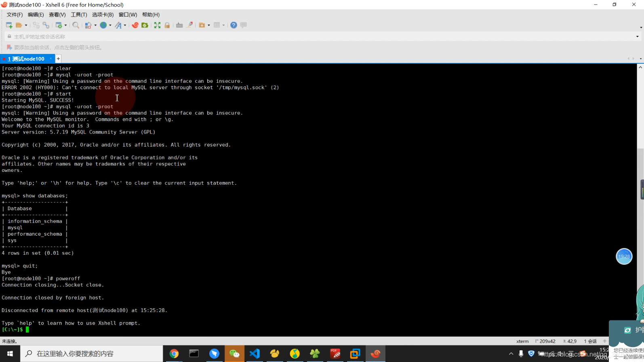Click the New session icon

click(x=9, y=25)
